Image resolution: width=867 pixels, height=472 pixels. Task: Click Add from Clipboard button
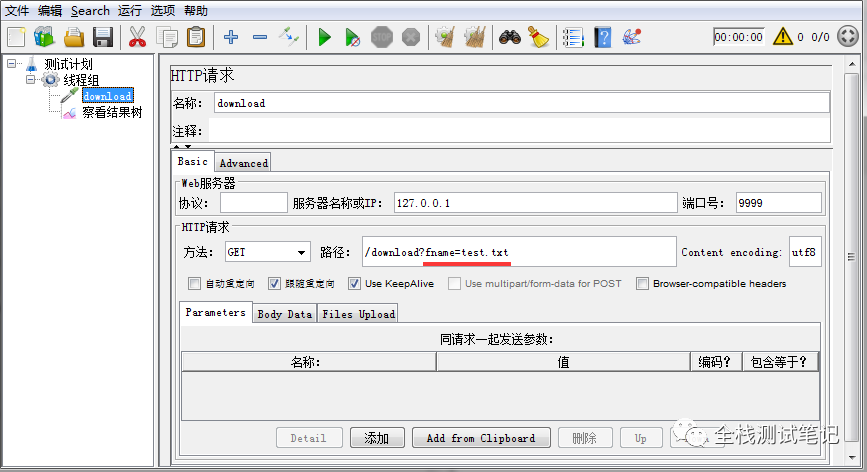(481, 438)
